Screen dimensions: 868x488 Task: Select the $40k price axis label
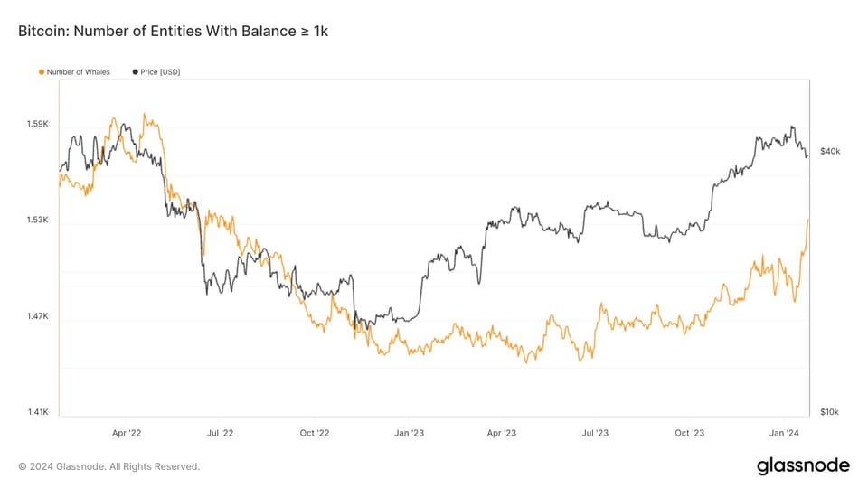tap(830, 152)
